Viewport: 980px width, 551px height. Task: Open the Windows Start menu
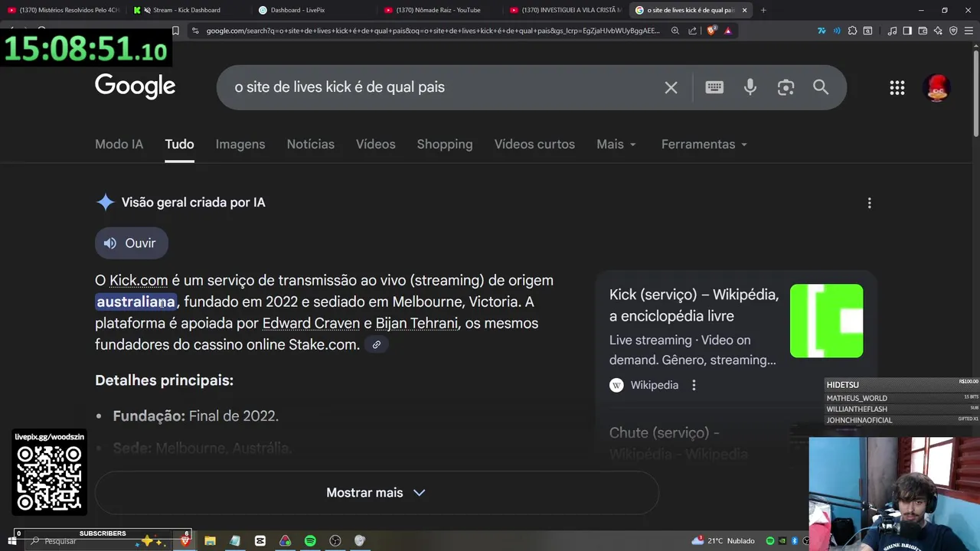click(x=11, y=541)
